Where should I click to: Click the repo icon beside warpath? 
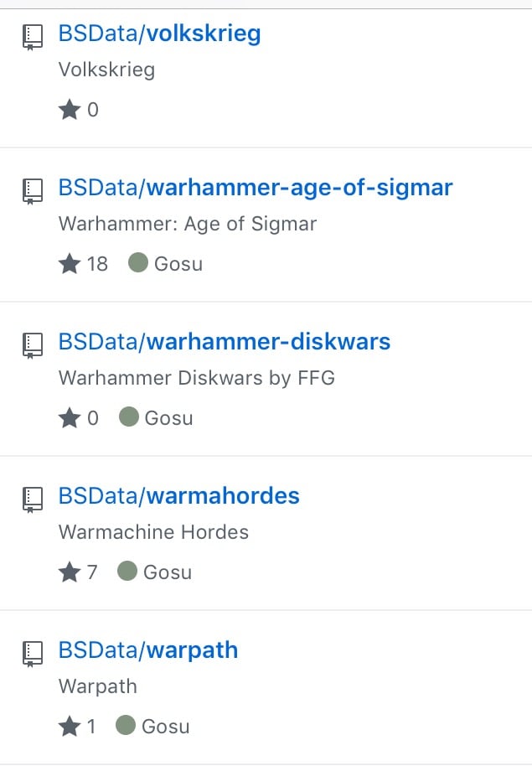tap(33, 655)
